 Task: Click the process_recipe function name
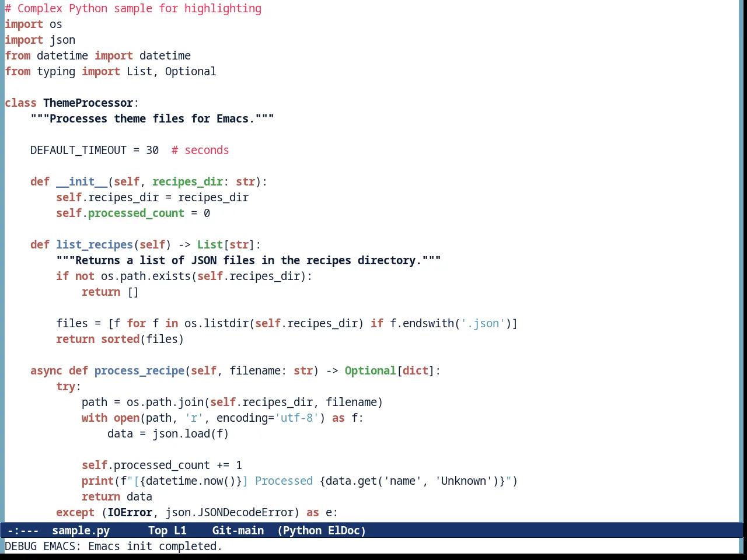click(x=139, y=371)
